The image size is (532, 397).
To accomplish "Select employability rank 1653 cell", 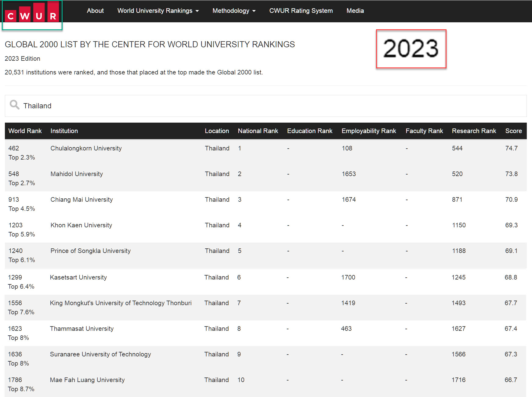I will (349, 174).
